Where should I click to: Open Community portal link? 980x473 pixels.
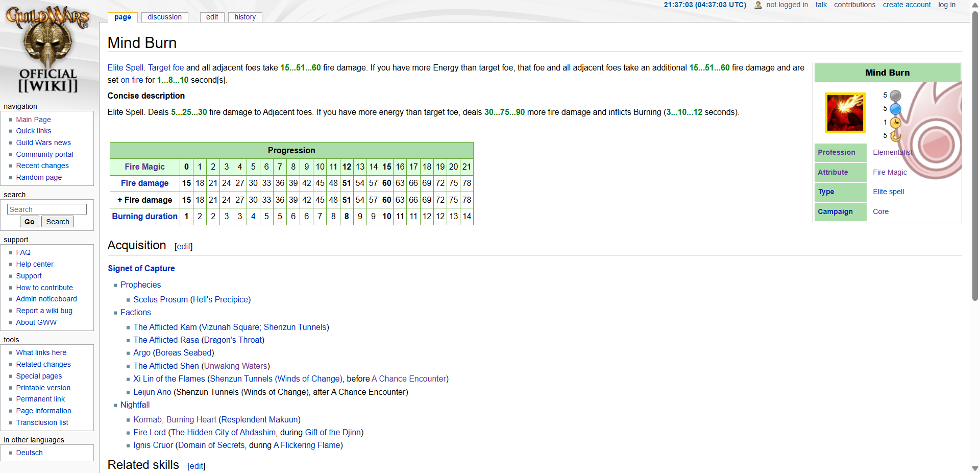44,154
